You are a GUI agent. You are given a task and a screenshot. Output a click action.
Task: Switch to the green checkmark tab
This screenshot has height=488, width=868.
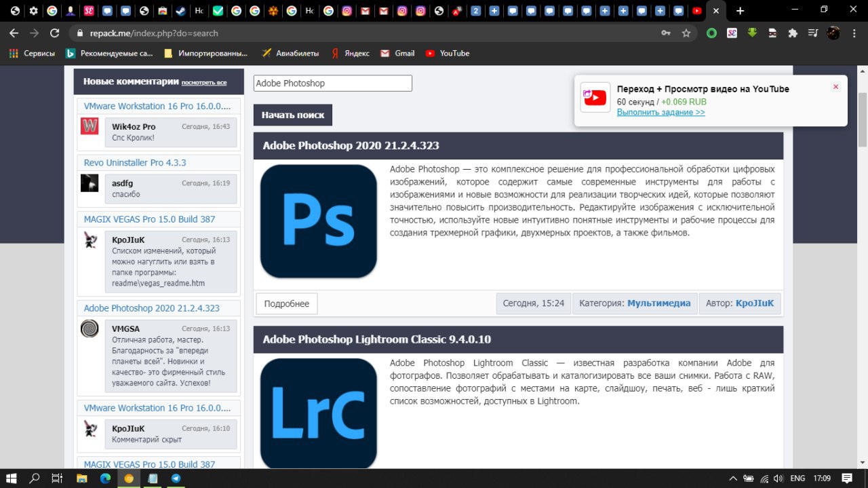point(217,11)
